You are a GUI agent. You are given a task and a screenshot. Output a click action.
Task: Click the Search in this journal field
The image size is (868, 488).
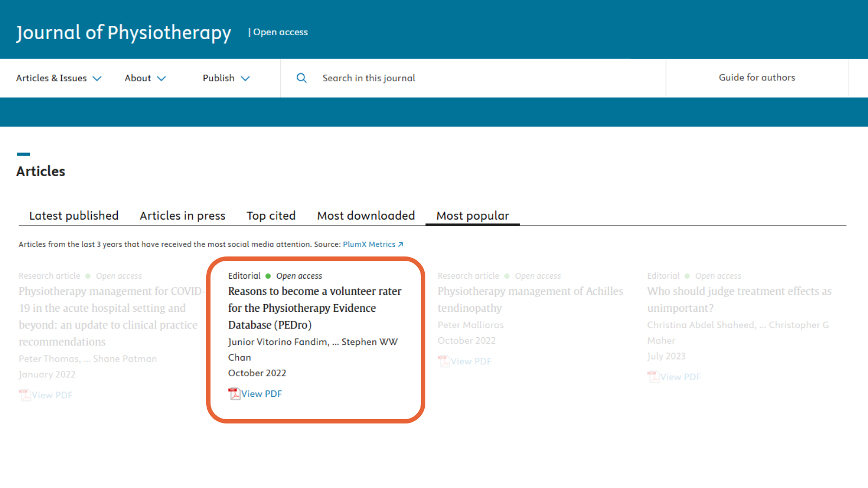[x=477, y=78]
